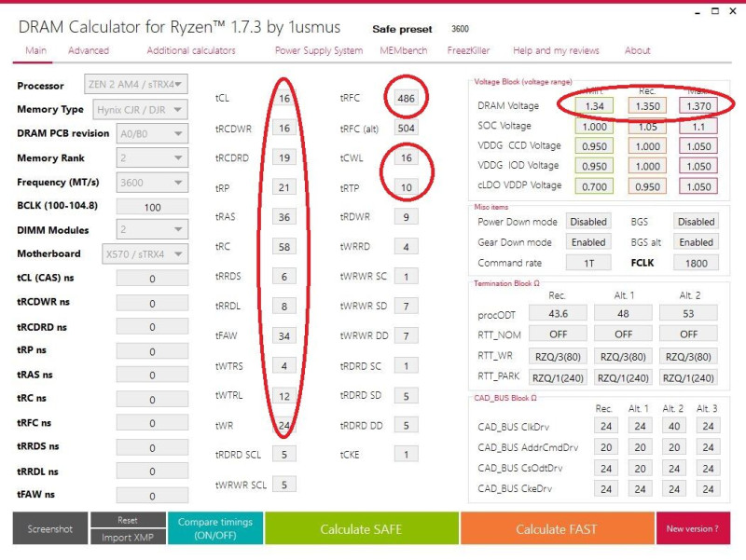Click the tRDRD SCL value 5
The height and width of the screenshot is (560, 746).
coord(284,455)
